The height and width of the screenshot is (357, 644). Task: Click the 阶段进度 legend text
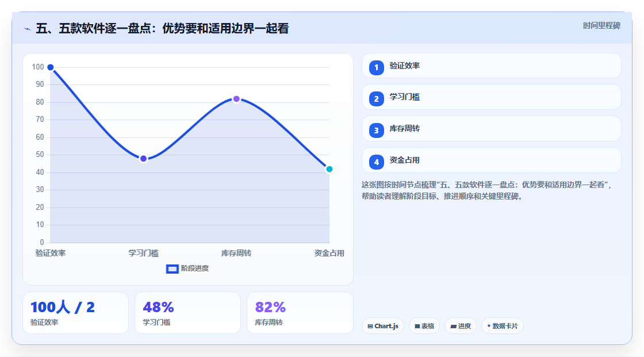click(x=195, y=268)
